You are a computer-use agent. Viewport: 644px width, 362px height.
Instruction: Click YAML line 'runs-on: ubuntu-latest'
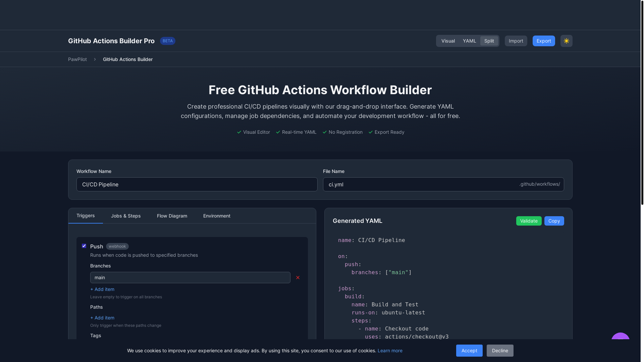388,313
